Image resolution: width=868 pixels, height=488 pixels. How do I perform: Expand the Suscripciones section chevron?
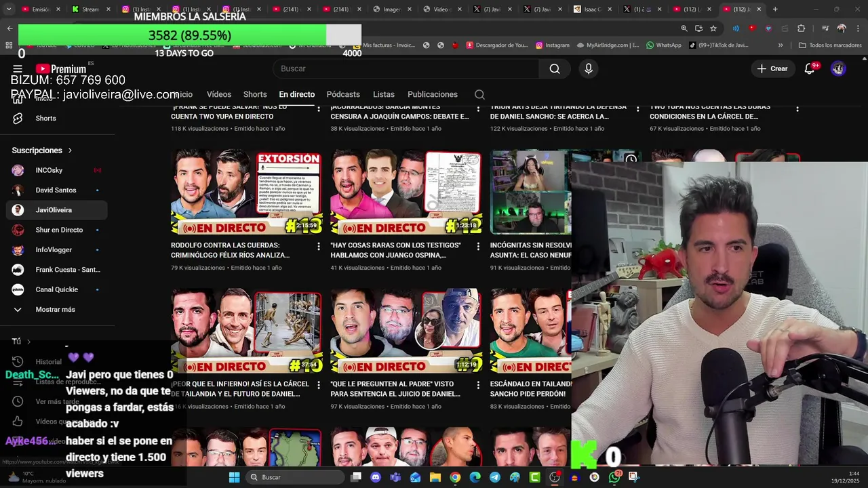pos(70,150)
